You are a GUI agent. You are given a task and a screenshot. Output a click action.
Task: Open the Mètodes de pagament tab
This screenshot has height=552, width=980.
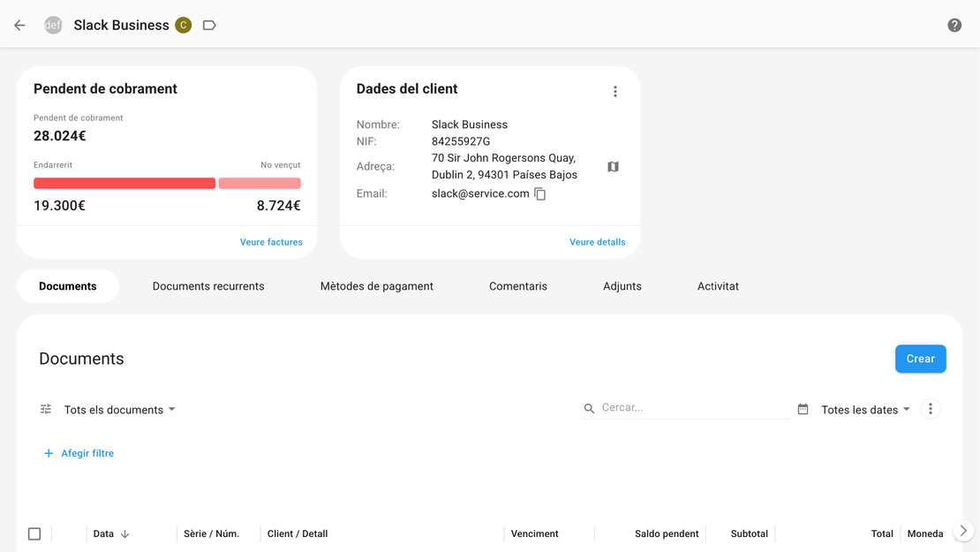coord(376,286)
